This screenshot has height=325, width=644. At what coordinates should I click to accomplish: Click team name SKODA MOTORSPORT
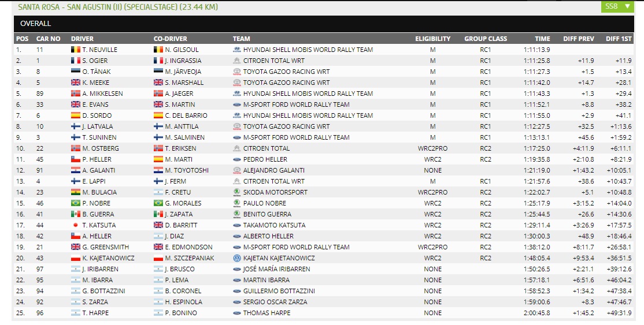tap(275, 192)
